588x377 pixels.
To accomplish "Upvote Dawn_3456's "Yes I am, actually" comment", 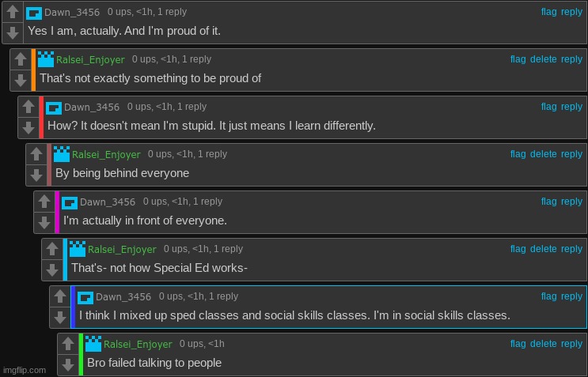I will pos(13,12).
